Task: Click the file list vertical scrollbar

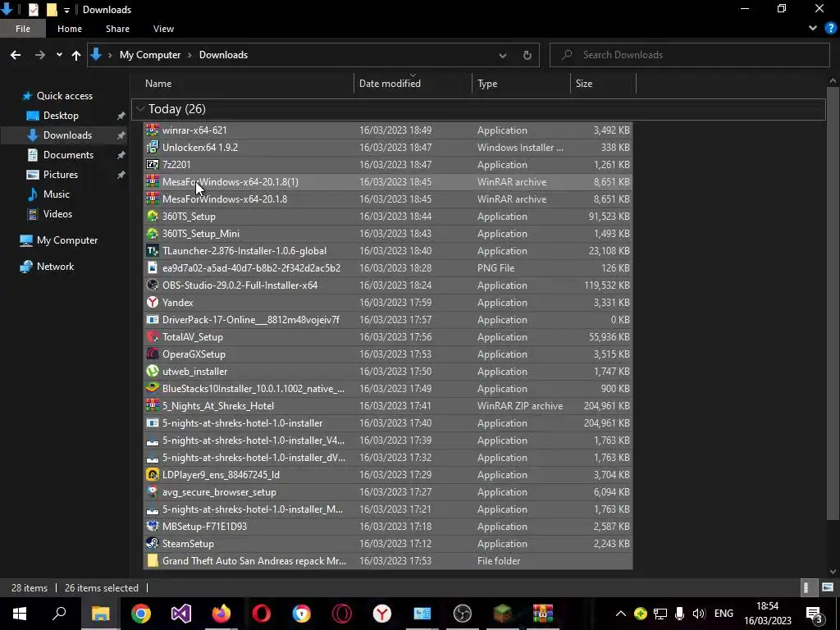Action: 833,304
